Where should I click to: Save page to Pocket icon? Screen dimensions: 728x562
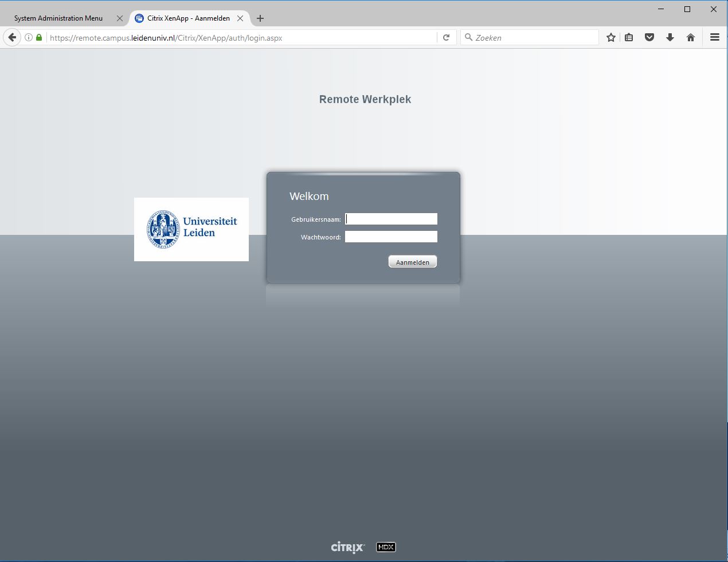649,38
